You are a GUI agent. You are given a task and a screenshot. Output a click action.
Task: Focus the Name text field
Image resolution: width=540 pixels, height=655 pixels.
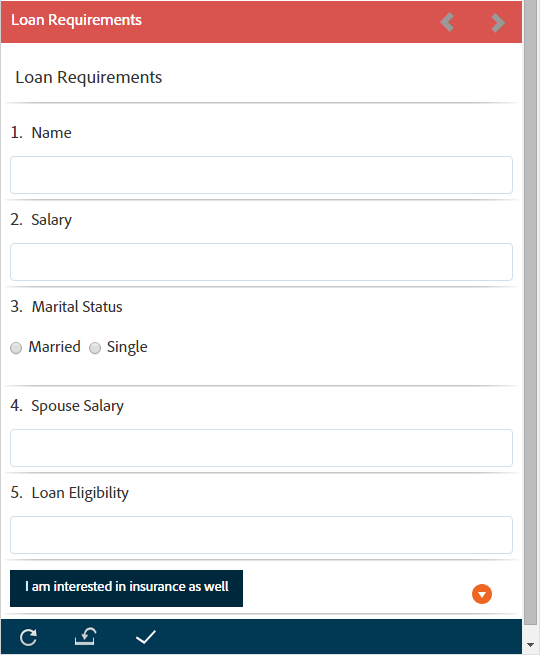(261, 175)
